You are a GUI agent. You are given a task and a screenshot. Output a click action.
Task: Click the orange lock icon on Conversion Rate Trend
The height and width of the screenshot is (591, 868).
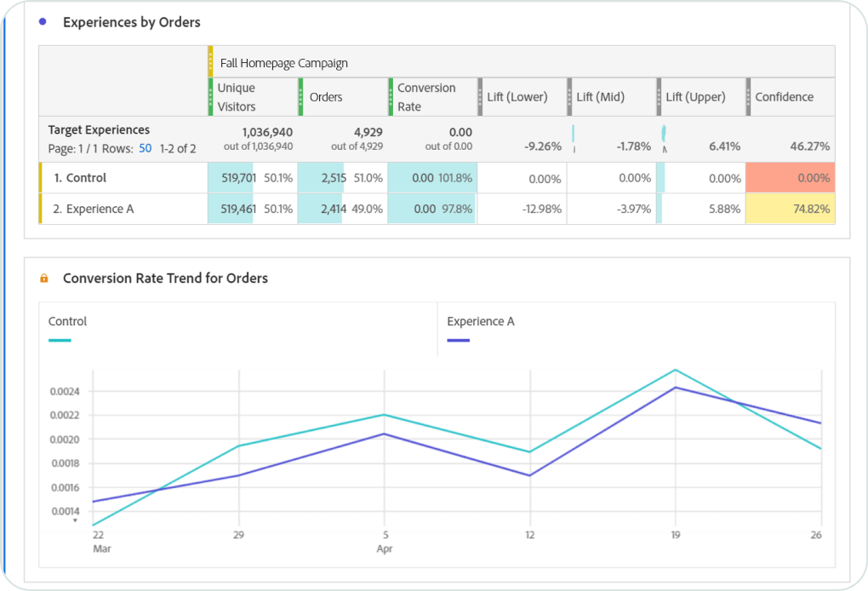pyautogui.click(x=44, y=278)
